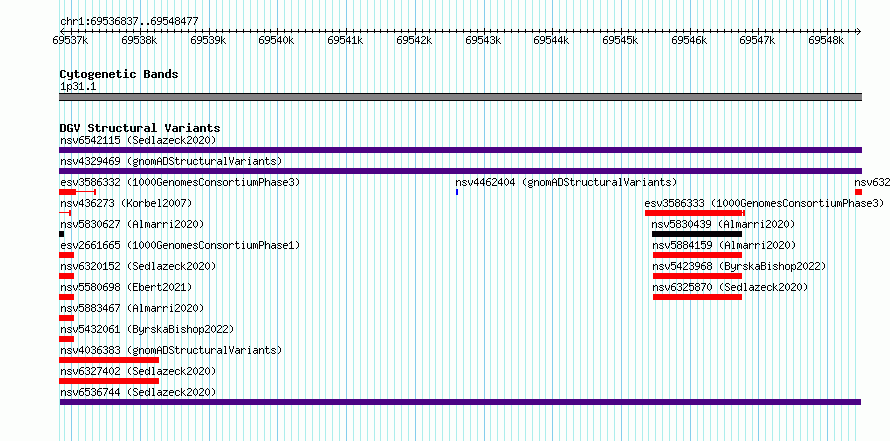Click ruler position 69544k
Screen dimensions: 890x441
pyautogui.click(x=552, y=40)
